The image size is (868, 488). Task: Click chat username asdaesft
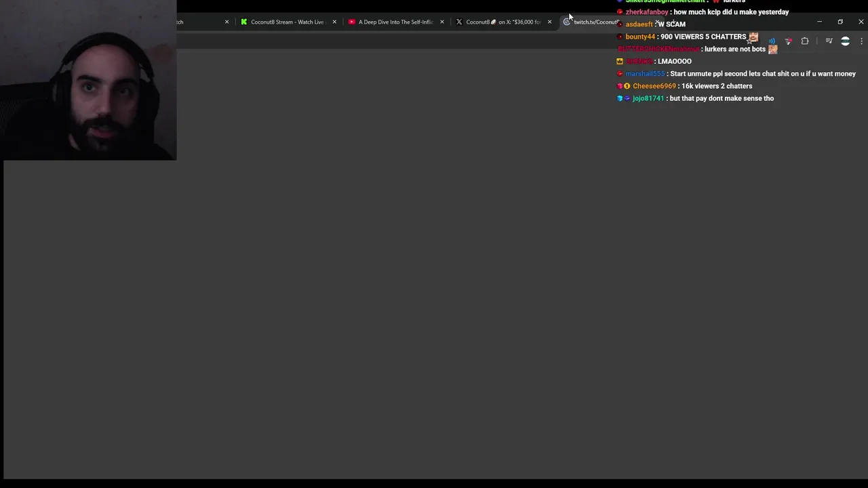[639, 24]
